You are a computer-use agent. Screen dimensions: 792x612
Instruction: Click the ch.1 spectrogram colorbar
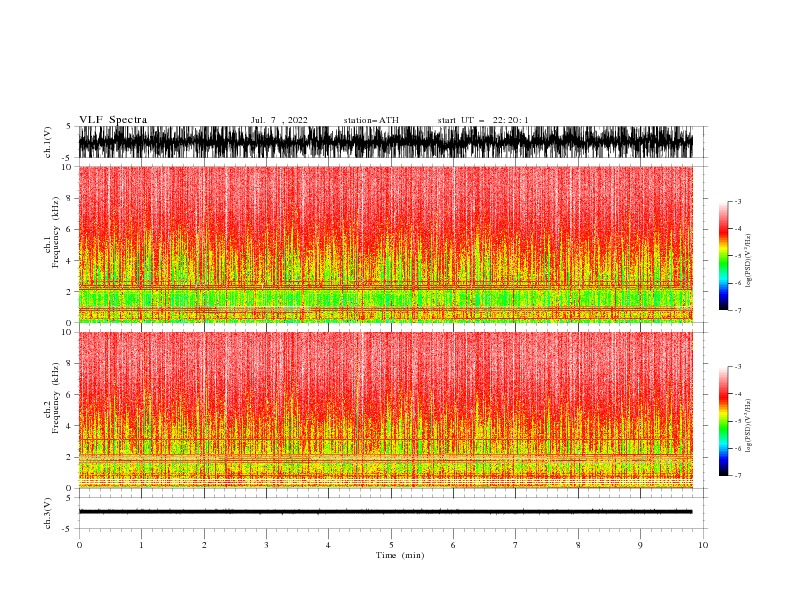(x=723, y=256)
